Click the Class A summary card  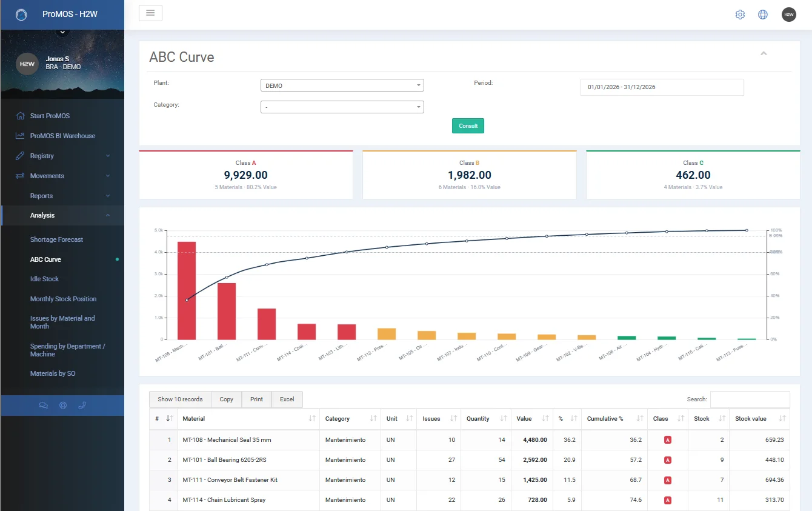pyautogui.click(x=246, y=175)
